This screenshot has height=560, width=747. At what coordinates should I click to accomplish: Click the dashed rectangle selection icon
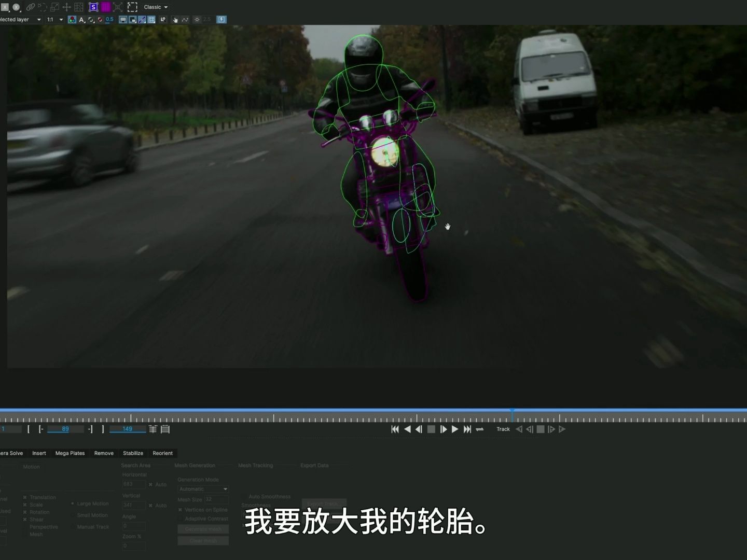click(x=132, y=7)
